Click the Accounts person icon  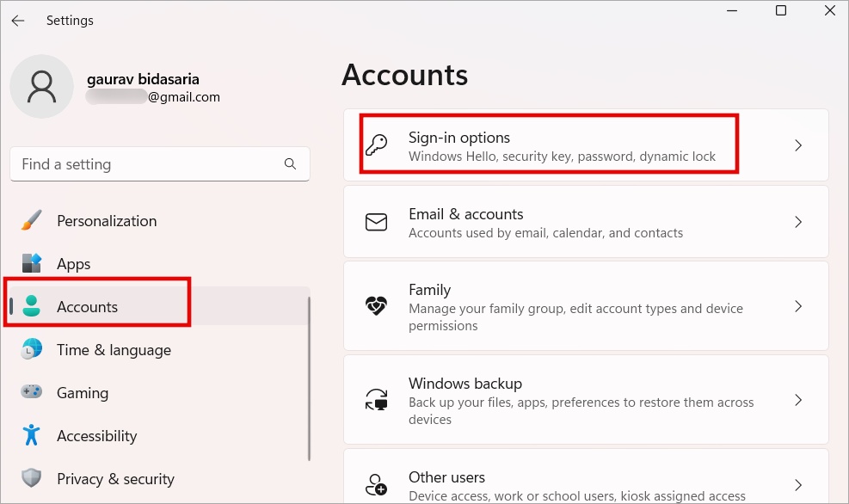click(x=32, y=306)
